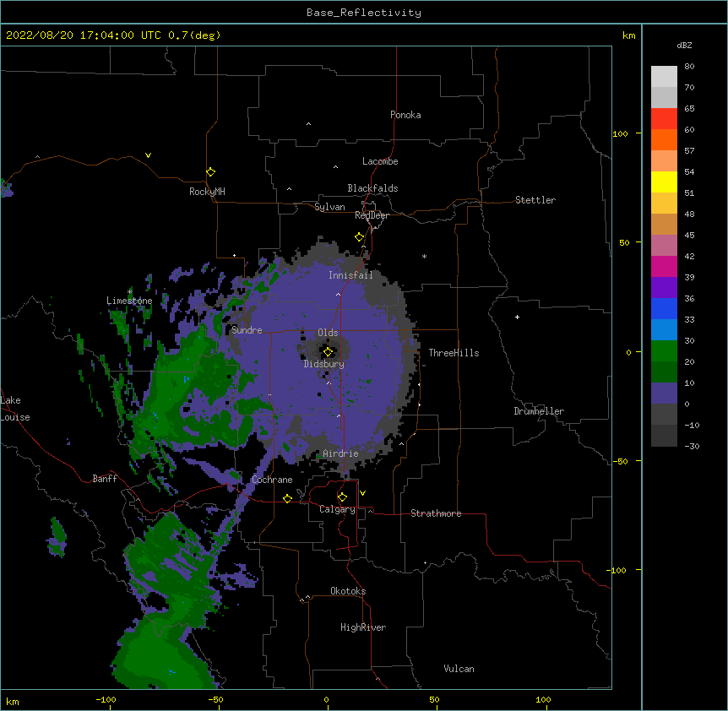728x711 pixels.
Task: Click the RockyMH town label
Action: [207, 192]
